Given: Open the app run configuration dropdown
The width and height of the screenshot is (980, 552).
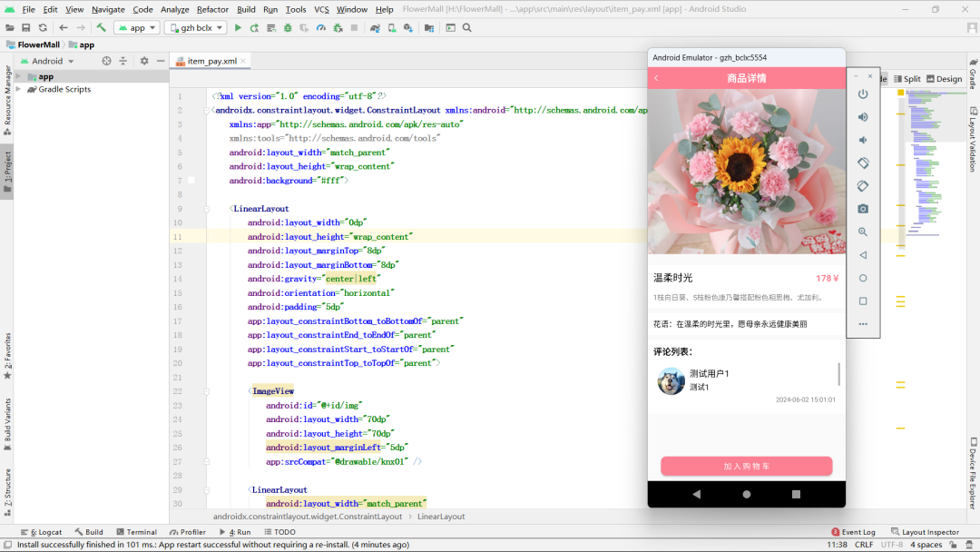Looking at the screenshot, I should coord(137,28).
